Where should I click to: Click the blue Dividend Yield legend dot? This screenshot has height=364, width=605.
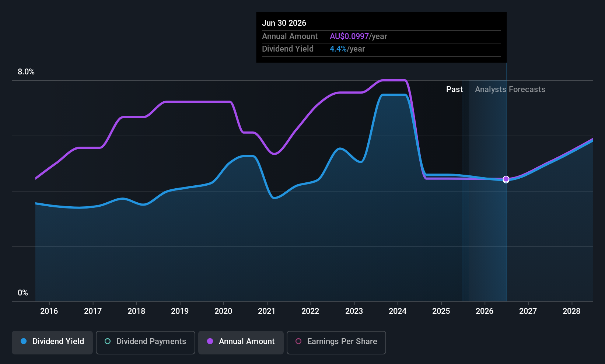coord(24,341)
